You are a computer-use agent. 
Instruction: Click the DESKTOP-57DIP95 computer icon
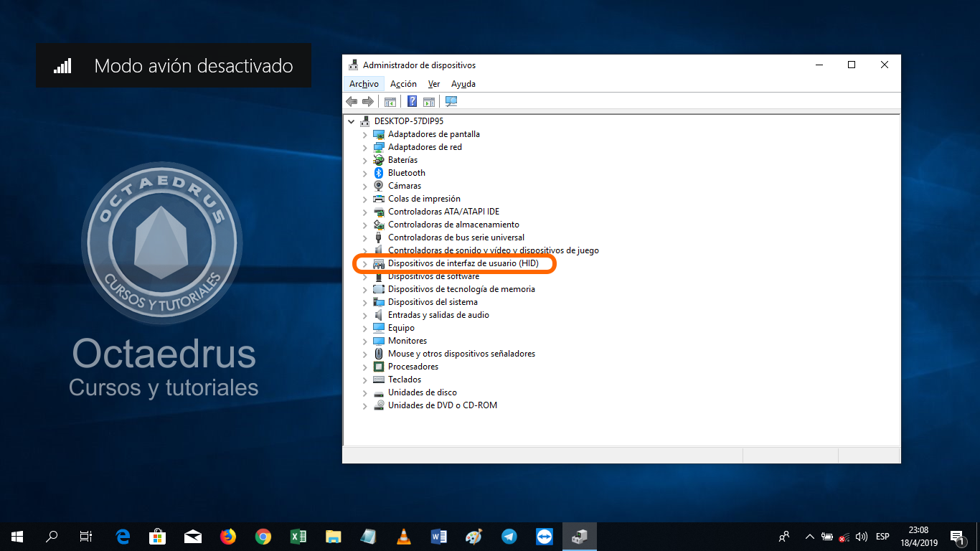click(365, 121)
